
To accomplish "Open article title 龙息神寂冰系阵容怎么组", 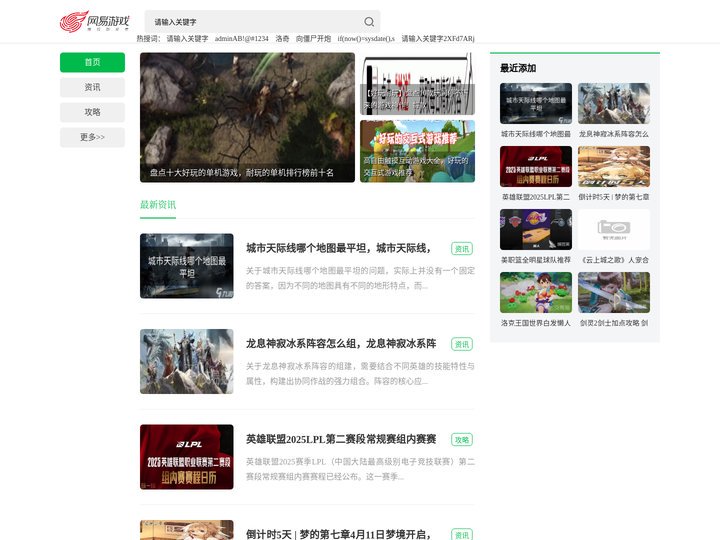I will point(341,344).
